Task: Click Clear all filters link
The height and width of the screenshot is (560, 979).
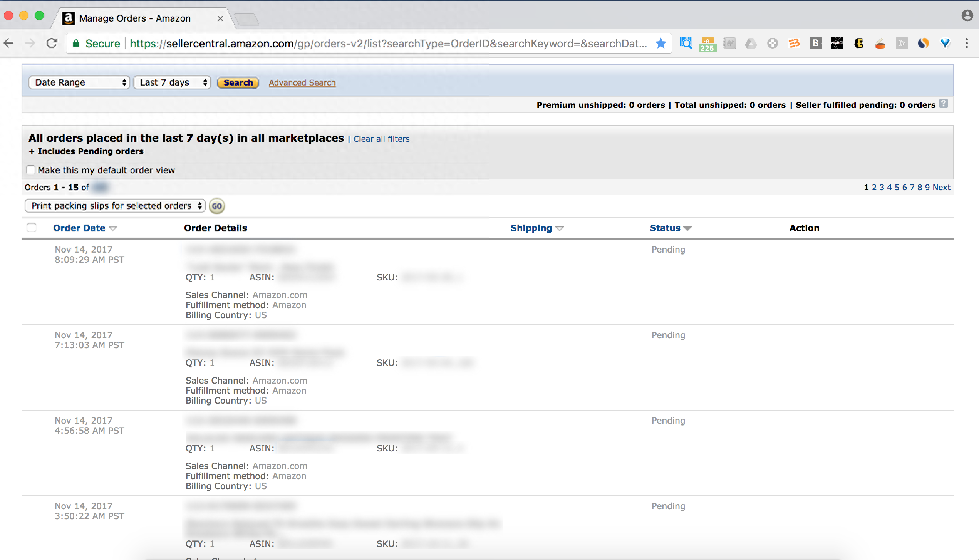Action: tap(382, 139)
